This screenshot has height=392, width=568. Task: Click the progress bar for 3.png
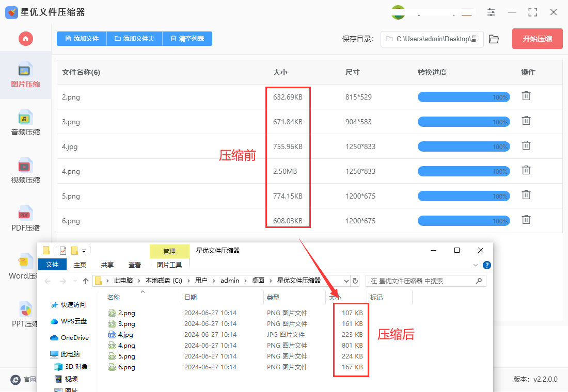463,122
